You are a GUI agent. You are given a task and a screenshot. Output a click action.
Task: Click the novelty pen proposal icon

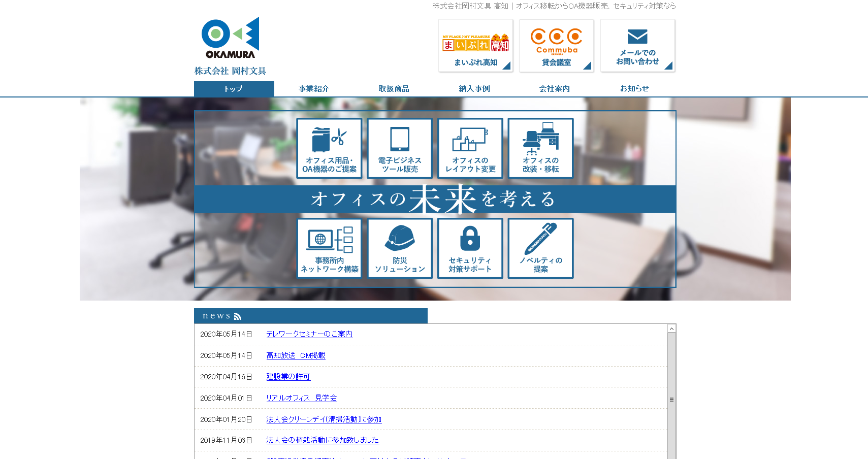pyautogui.click(x=540, y=248)
